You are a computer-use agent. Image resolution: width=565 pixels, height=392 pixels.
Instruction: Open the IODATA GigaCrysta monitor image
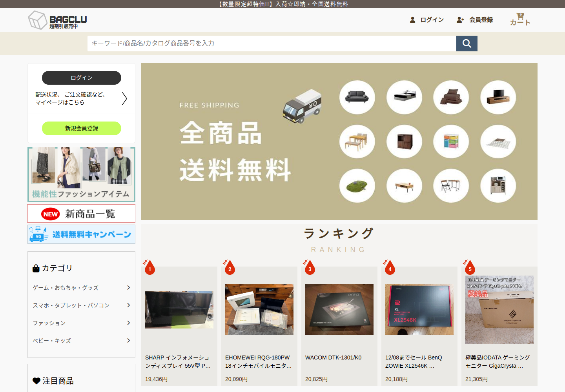click(x=499, y=310)
